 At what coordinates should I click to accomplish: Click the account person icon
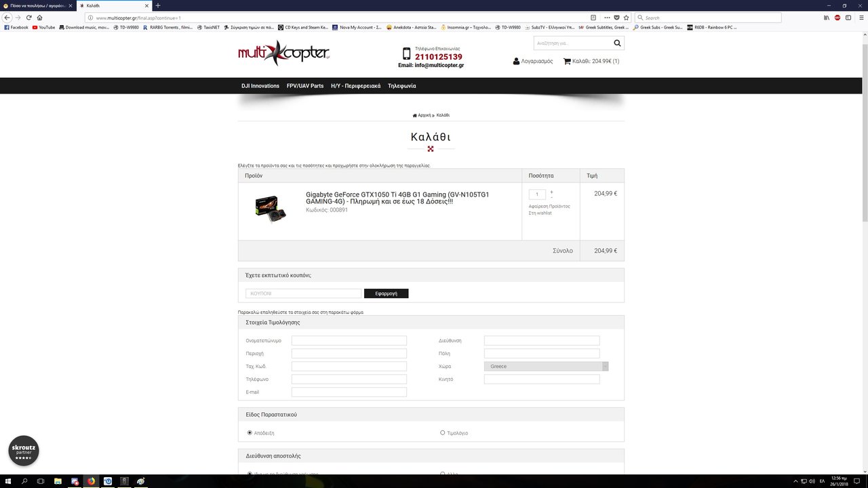click(516, 61)
